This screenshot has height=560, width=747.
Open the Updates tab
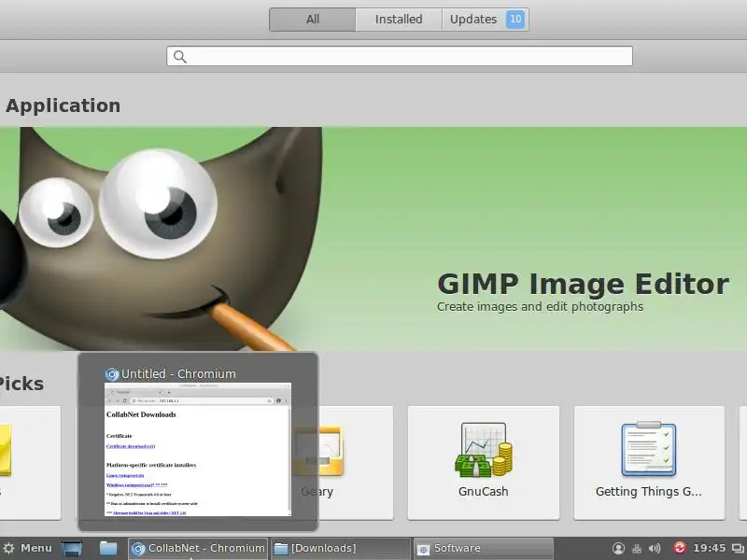485,20
